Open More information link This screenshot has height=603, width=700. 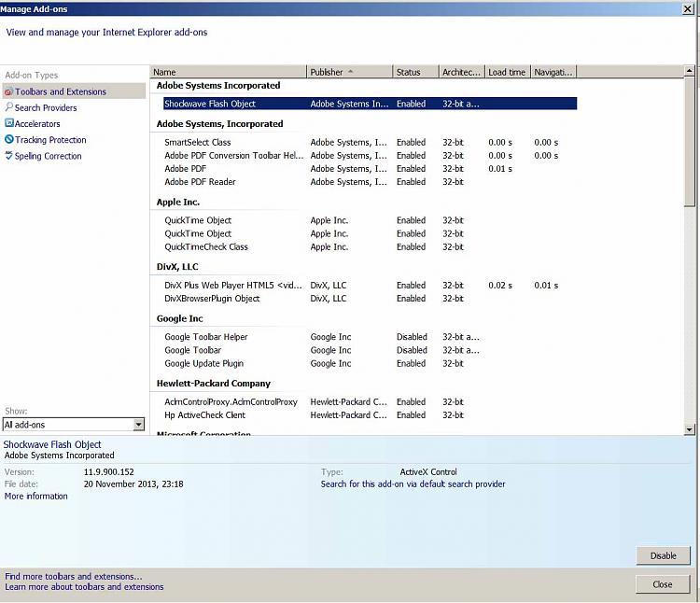(x=35, y=496)
